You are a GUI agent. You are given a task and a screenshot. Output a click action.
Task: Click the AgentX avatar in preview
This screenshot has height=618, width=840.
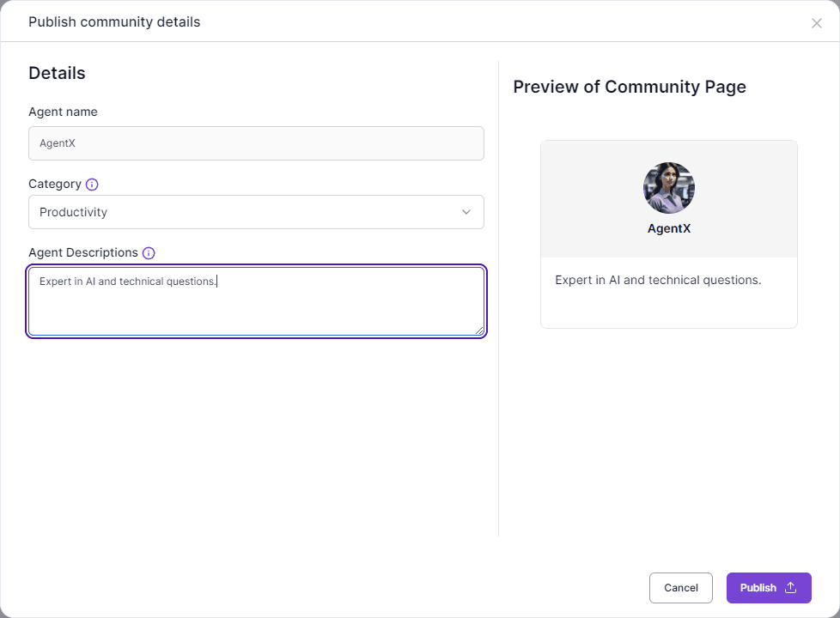tap(668, 188)
